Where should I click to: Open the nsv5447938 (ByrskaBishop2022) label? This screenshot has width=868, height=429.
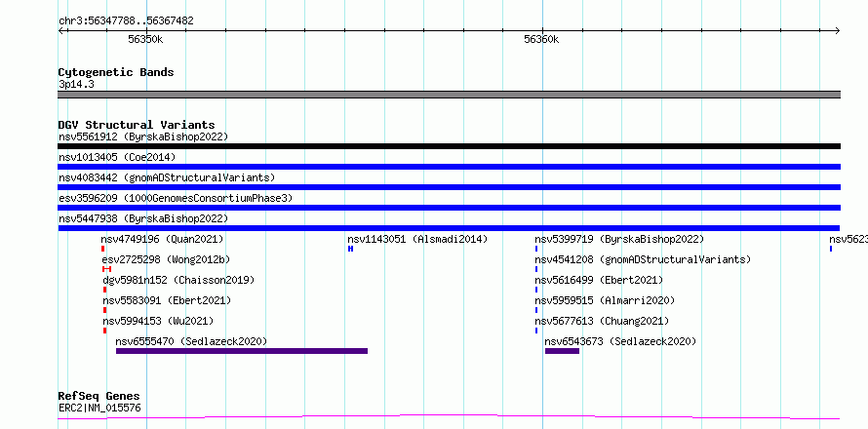(x=143, y=218)
